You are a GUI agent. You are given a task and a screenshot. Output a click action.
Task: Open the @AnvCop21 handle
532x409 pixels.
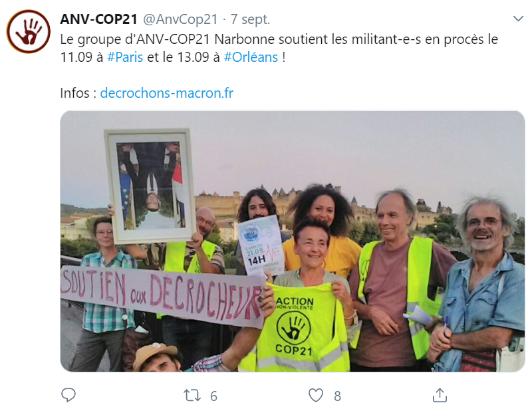pos(180,19)
